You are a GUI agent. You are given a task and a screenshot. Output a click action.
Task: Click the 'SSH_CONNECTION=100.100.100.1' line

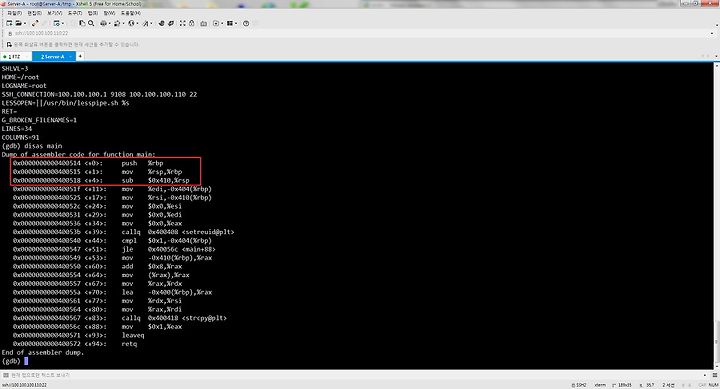click(99, 94)
